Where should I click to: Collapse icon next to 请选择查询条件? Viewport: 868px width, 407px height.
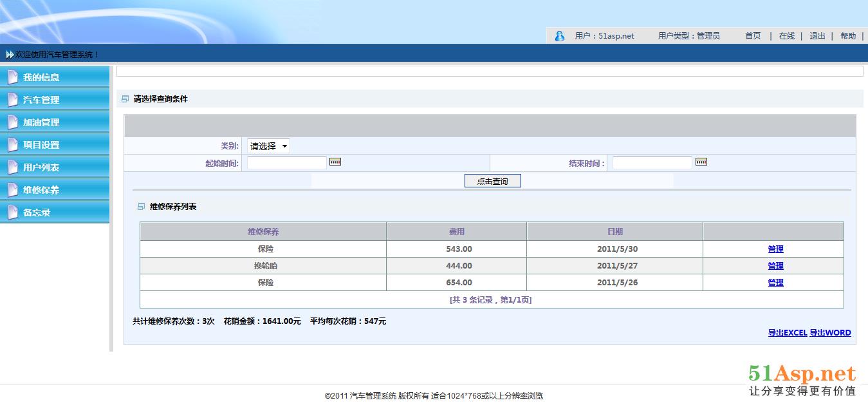(125, 99)
